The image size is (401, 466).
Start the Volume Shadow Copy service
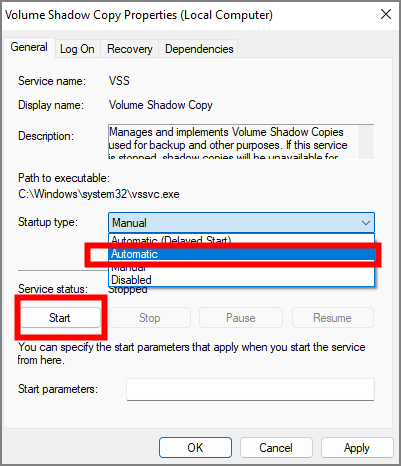pos(60,318)
